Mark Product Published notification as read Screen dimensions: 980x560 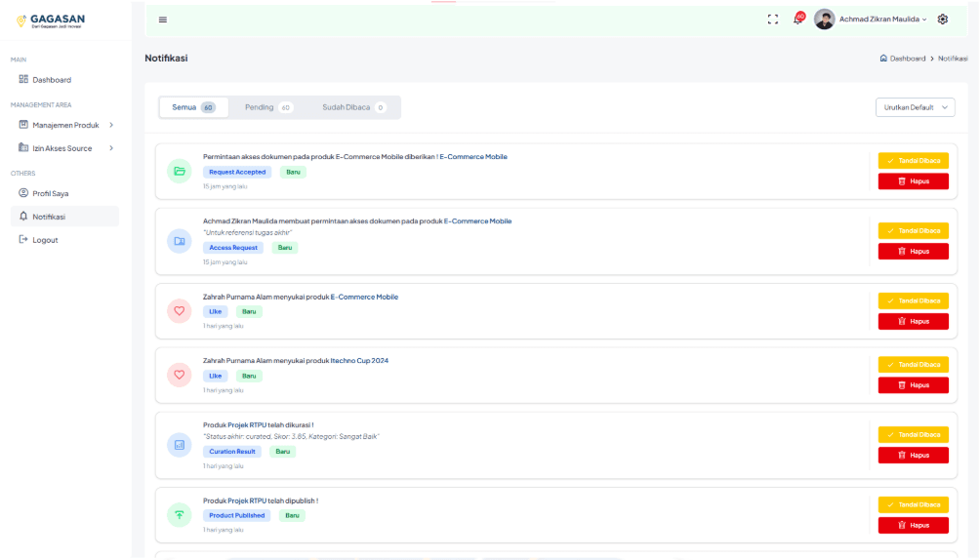913,504
